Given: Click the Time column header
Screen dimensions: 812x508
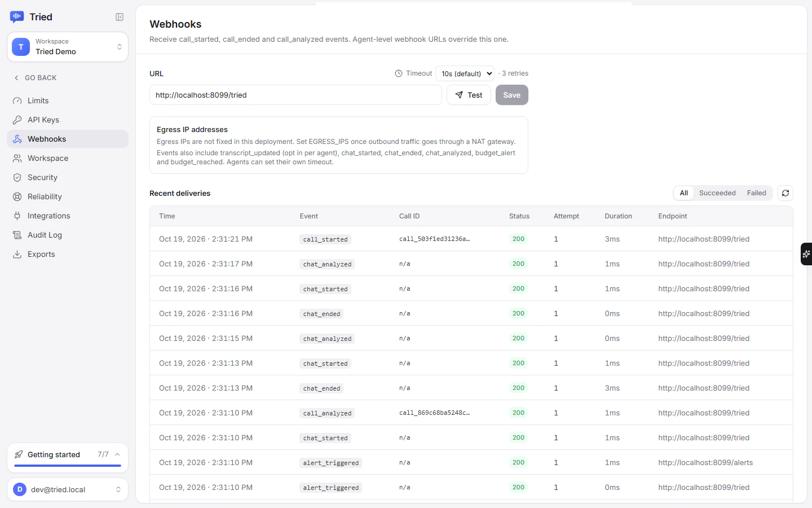Looking at the screenshot, I should tap(167, 216).
